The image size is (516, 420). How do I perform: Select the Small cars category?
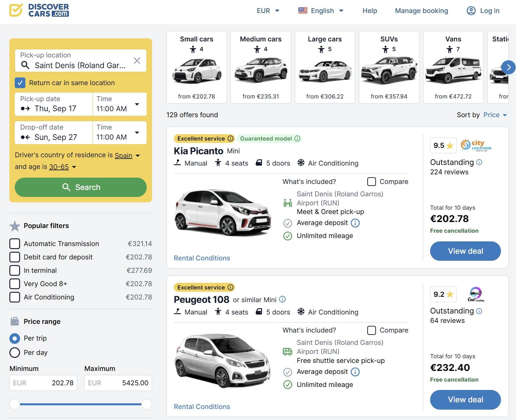click(x=197, y=67)
